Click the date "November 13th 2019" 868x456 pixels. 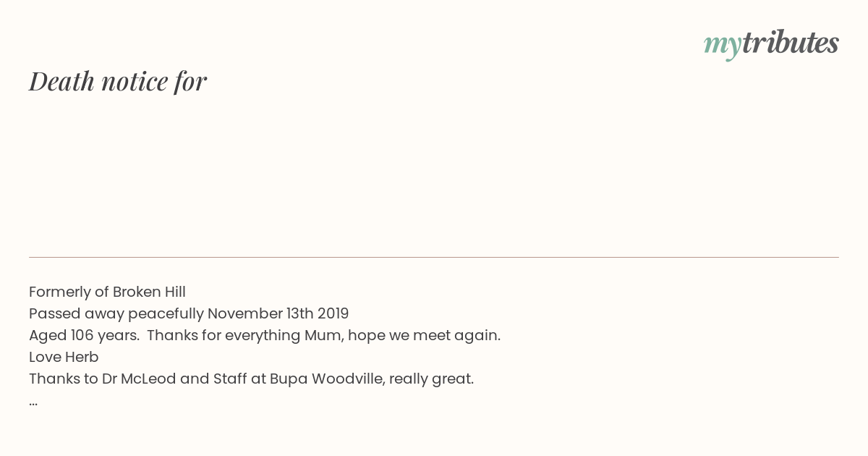(x=278, y=313)
